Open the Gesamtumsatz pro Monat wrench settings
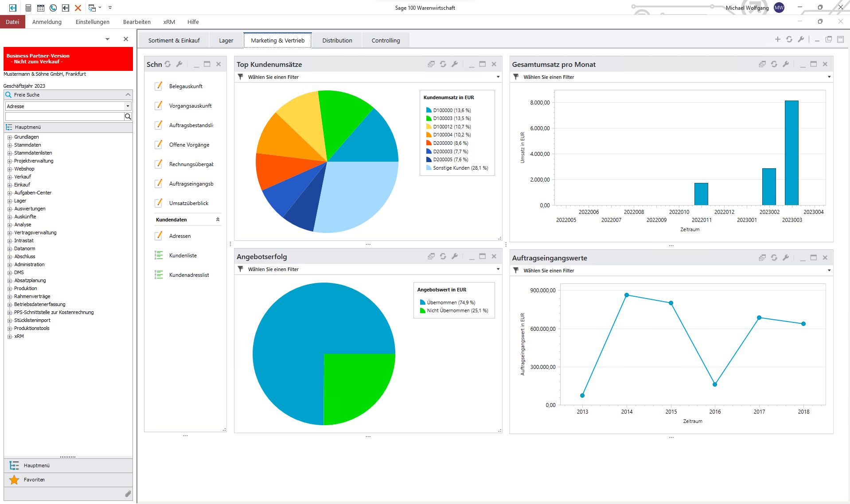This screenshot has height=504, width=850. pyautogui.click(x=786, y=64)
